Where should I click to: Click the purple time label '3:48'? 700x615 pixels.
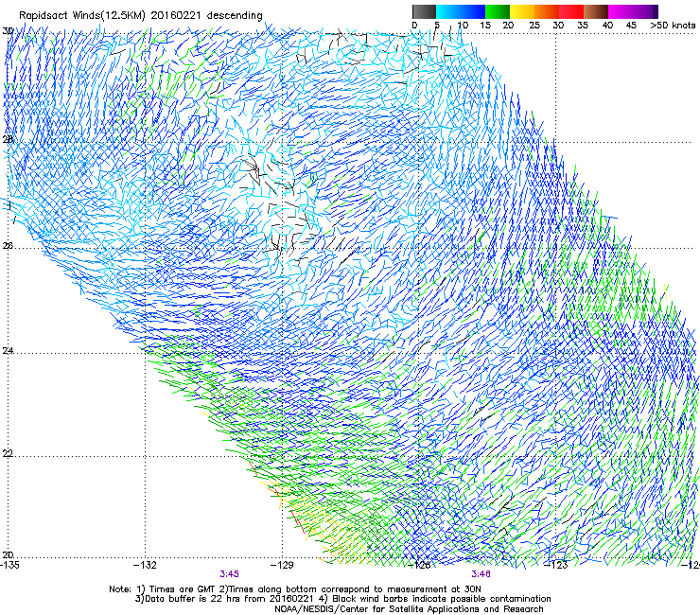(x=481, y=574)
